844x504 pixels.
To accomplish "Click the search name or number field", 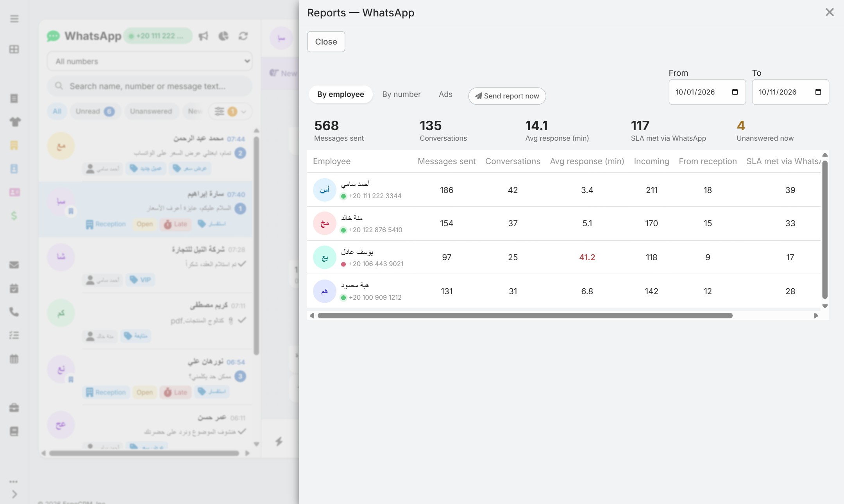I will (x=150, y=86).
